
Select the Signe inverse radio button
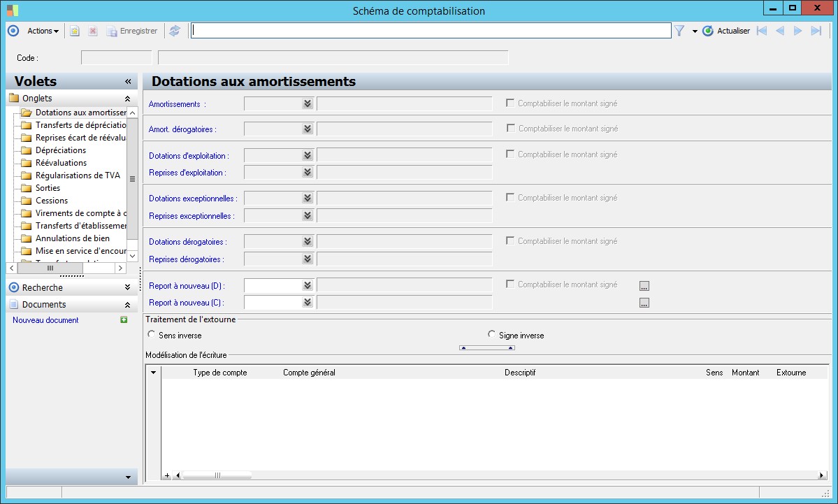point(491,334)
